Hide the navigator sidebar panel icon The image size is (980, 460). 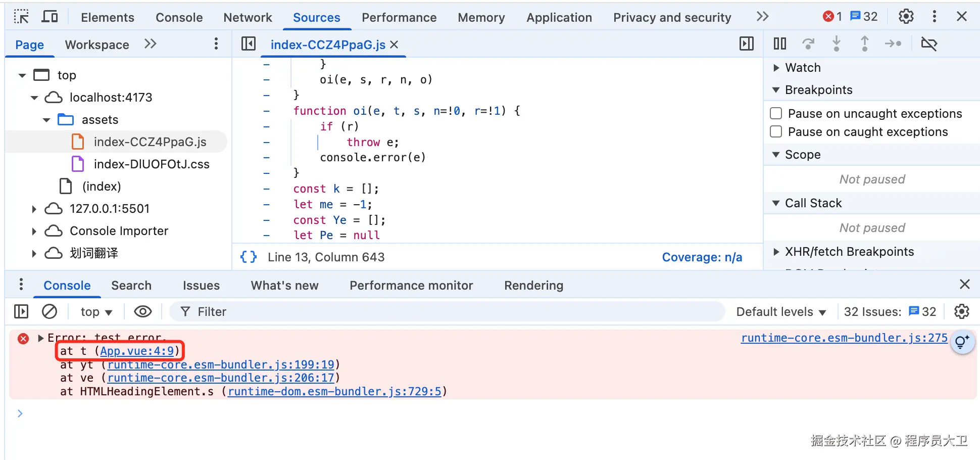tap(249, 44)
